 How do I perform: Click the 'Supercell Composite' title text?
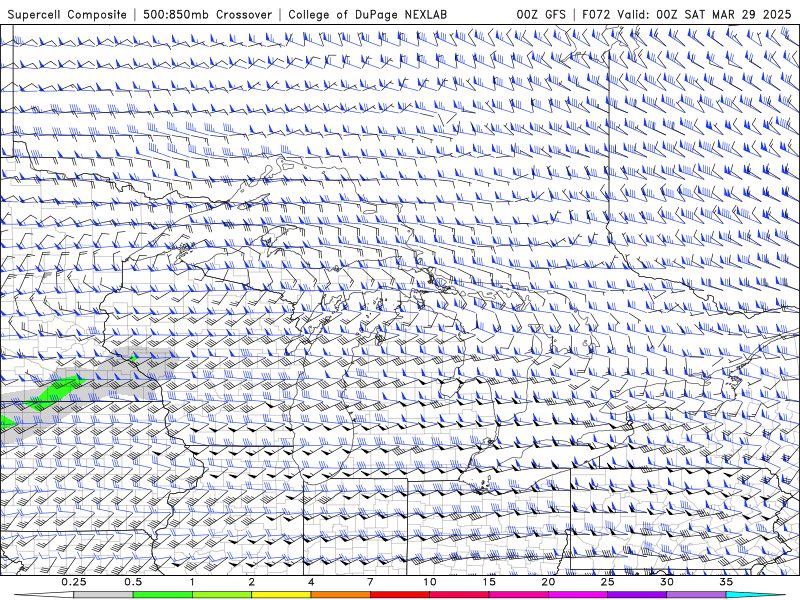coord(67,14)
